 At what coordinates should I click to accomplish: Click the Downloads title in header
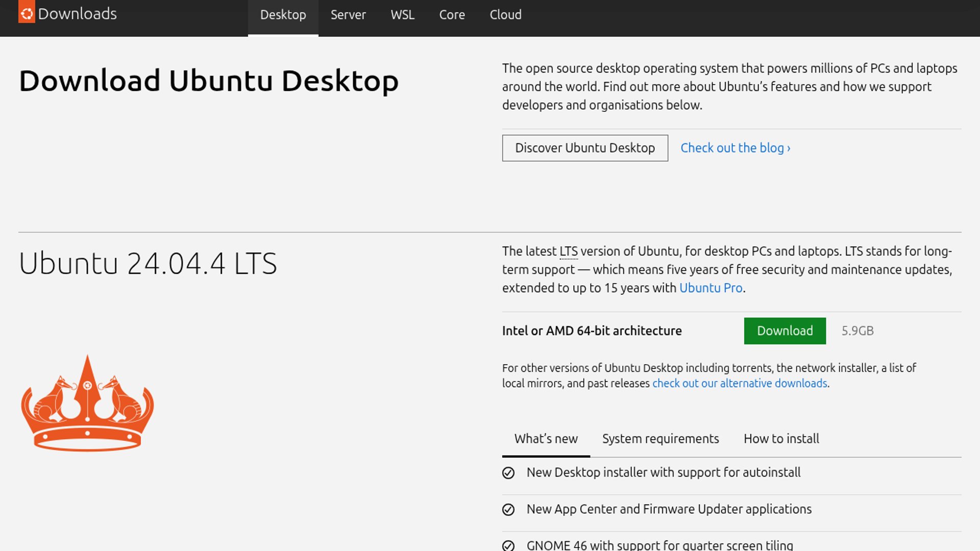pos(78,14)
